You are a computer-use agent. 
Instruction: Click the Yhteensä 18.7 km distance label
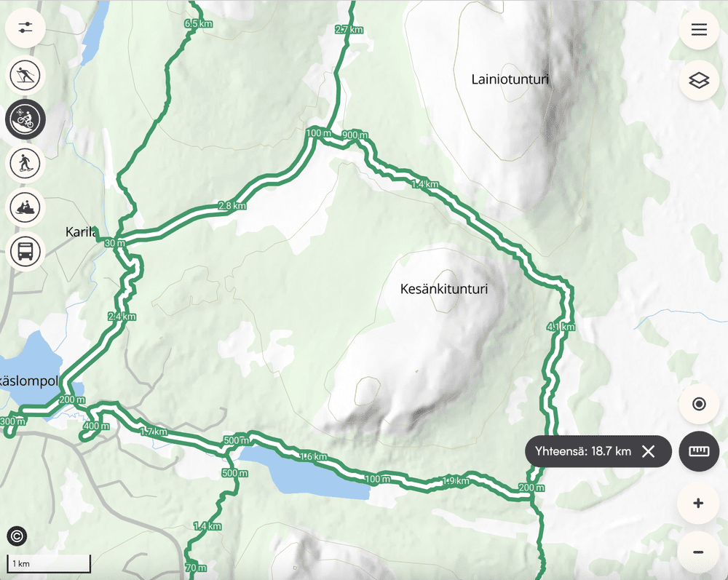tap(582, 451)
